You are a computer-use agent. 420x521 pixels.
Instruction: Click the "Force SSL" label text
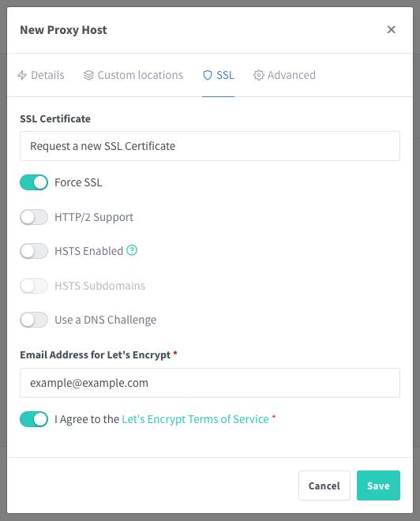pyautogui.click(x=78, y=182)
